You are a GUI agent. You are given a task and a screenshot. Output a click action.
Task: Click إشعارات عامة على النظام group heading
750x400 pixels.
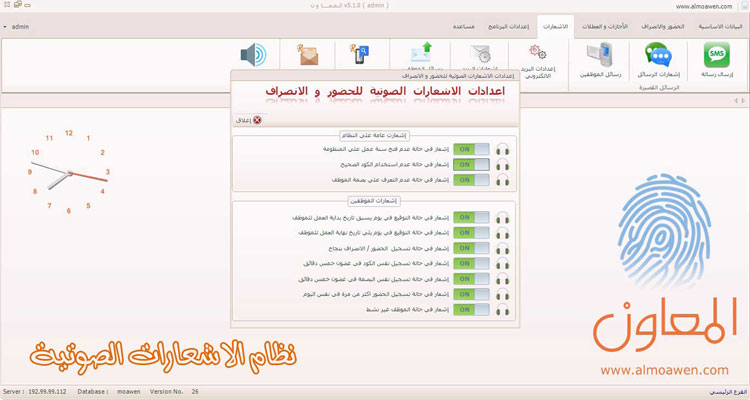point(374,135)
